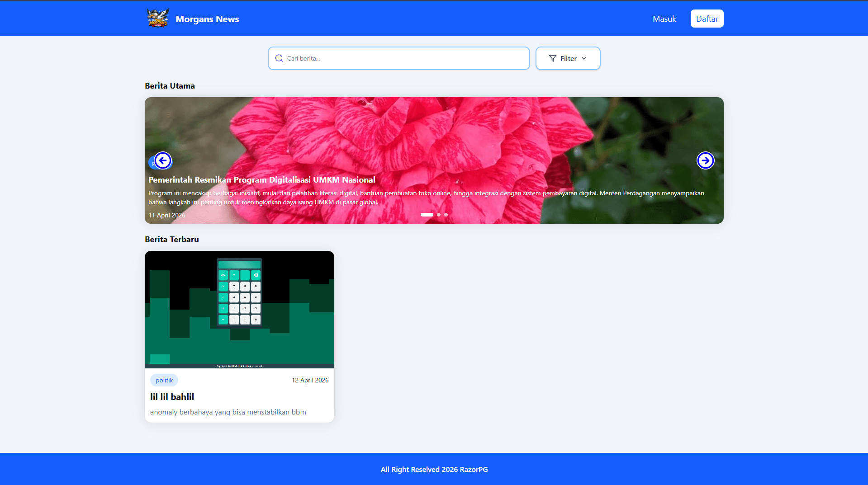Switch to the second carousel dot
Viewport: 868px width, 485px height.
pos(439,215)
